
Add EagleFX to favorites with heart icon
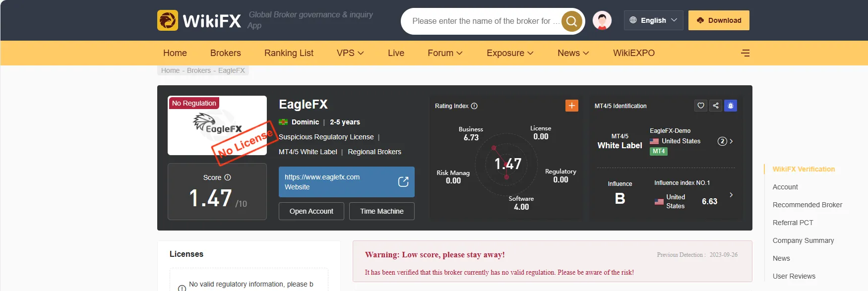[x=701, y=106]
